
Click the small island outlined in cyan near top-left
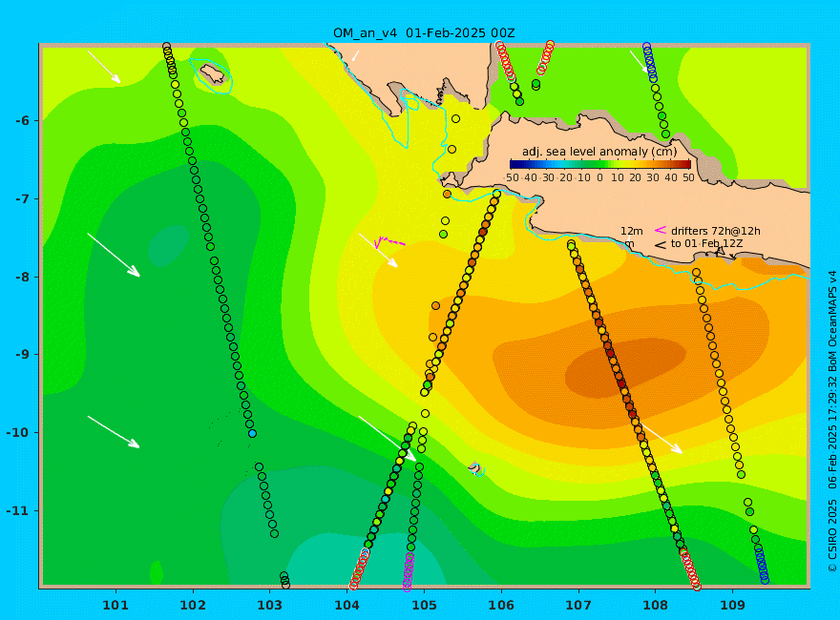(213, 73)
